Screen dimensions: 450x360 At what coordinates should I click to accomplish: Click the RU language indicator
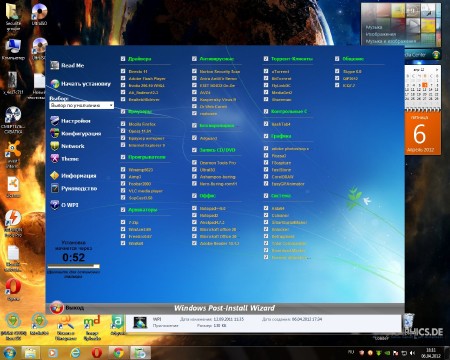tap(351, 352)
